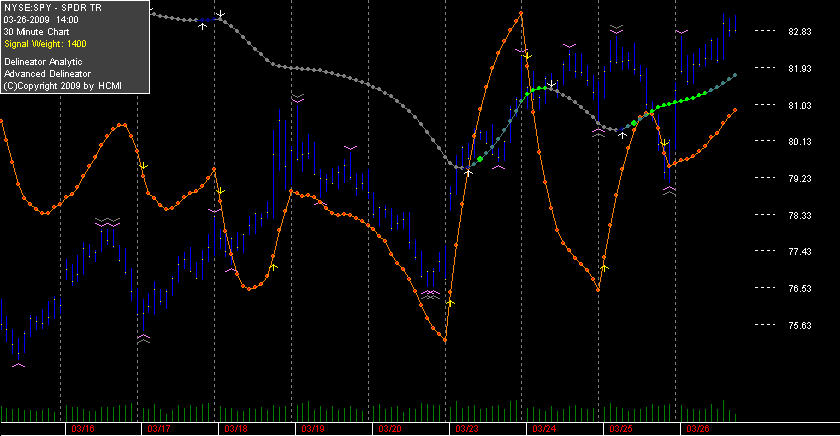
Task: Click the 79.23 price level label
Action: [x=800, y=178]
